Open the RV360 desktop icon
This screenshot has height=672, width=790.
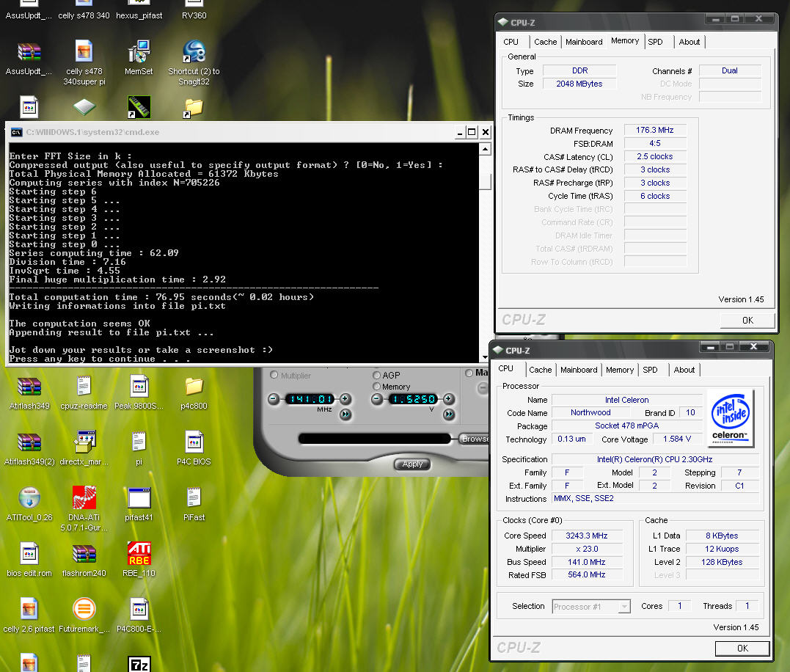(194, 10)
